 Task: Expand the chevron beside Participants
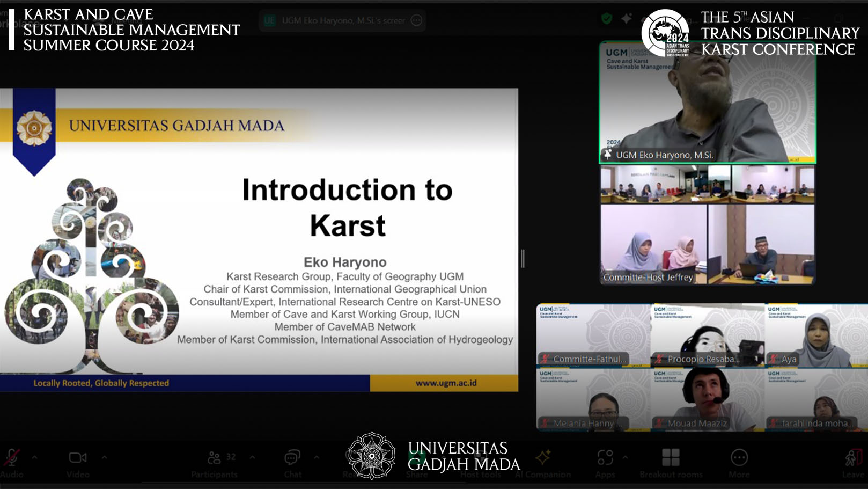click(252, 458)
